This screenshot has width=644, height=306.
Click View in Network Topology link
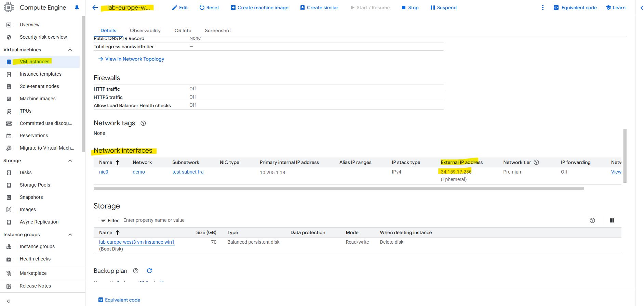click(131, 59)
